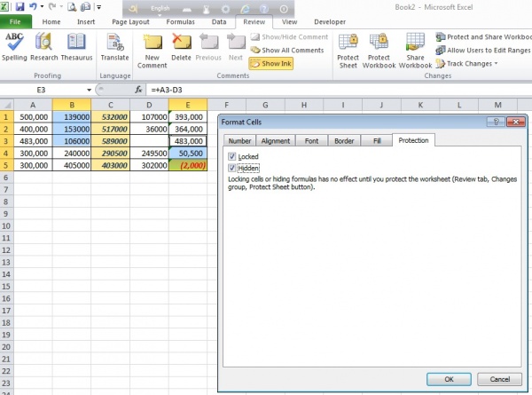Image resolution: width=532 pixels, height=395 pixels.
Task: Run the Spelling check
Action: (14, 47)
